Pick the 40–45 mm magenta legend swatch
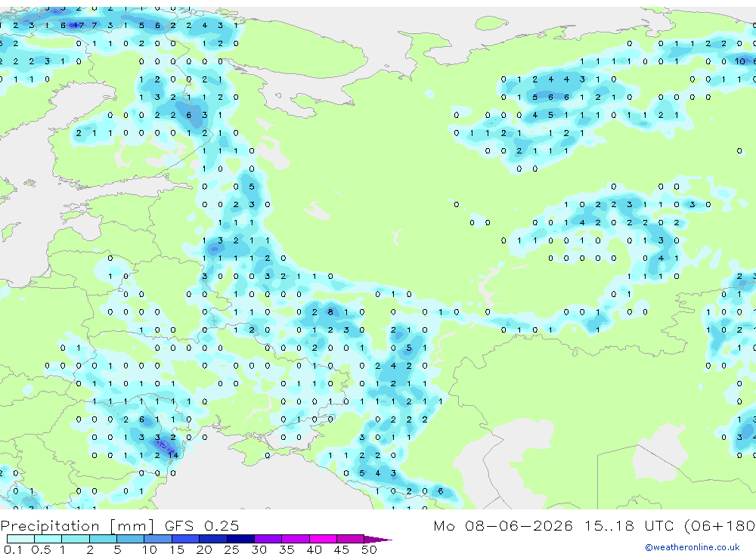This screenshot has height=554, width=756. pos(323,539)
